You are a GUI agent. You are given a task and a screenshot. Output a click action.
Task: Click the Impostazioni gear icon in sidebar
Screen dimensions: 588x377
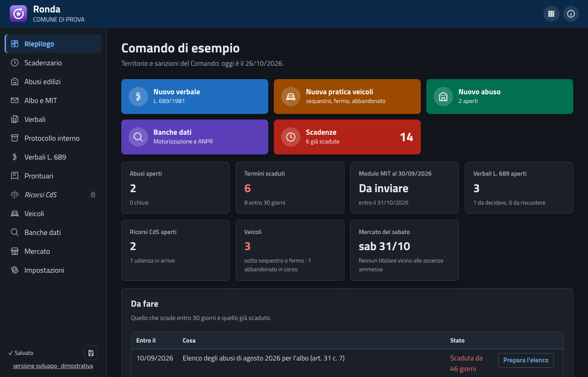click(15, 270)
